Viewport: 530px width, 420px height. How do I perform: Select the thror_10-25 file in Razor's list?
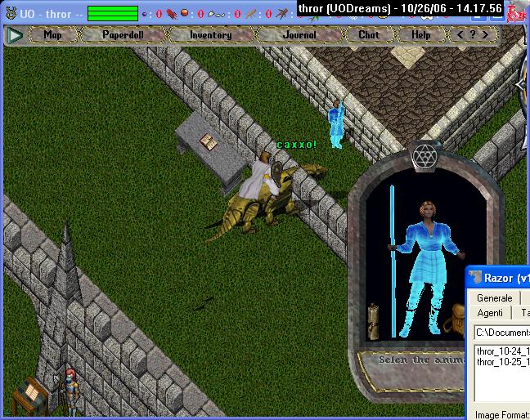(503, 362)
